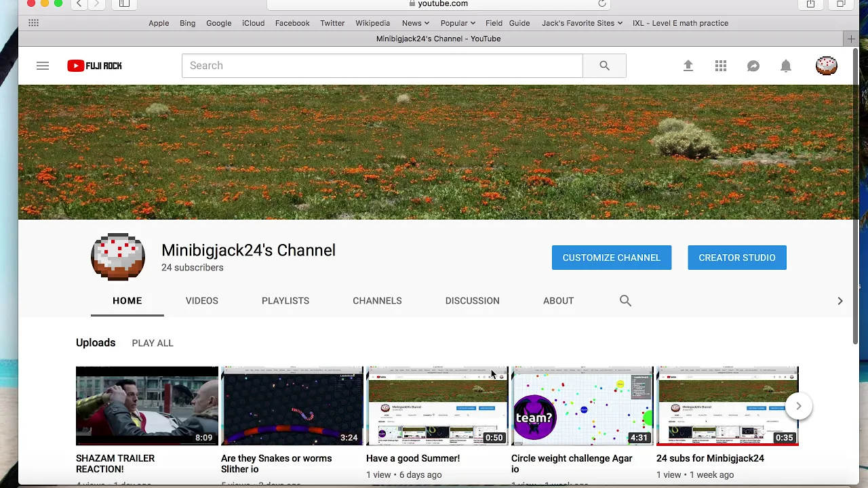Expand the Popular bookmarks folder
The width and height of the screenshot is (868, 488).
click(458, 23)
